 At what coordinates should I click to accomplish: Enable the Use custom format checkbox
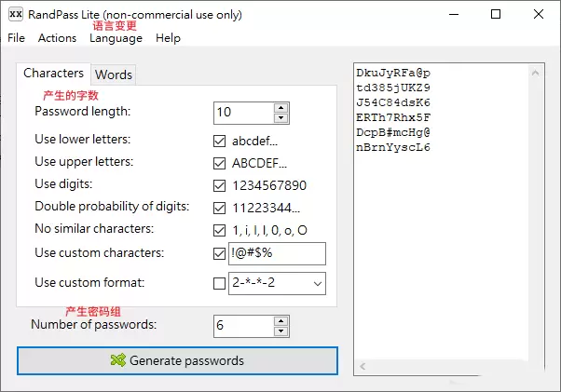(219, 284)
